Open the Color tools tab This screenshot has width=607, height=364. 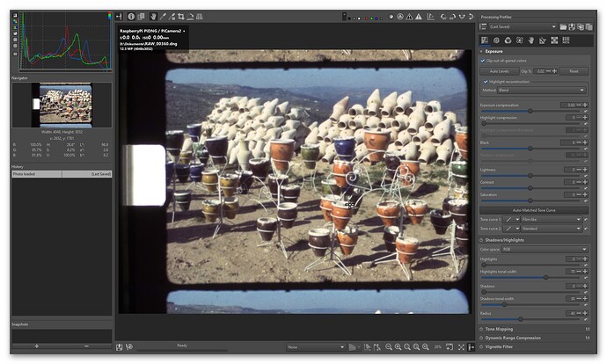coord(508,40)
